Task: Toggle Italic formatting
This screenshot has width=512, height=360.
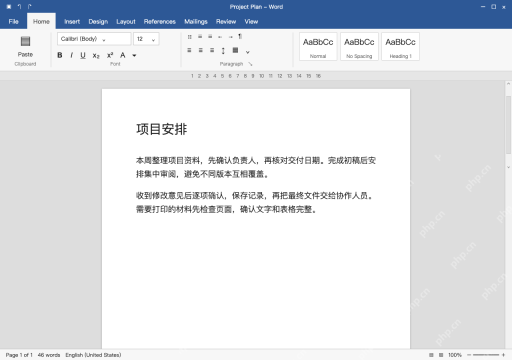Action: pos(71,55)
